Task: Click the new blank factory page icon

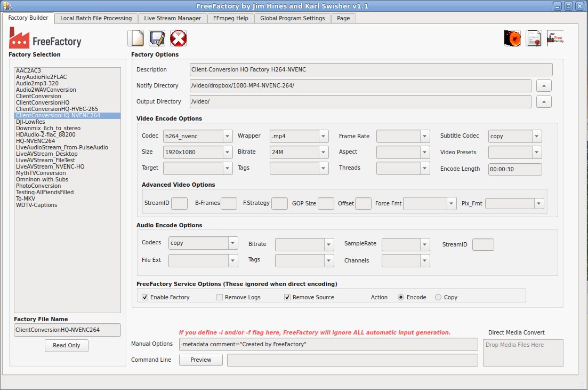Action: [136, 38]
